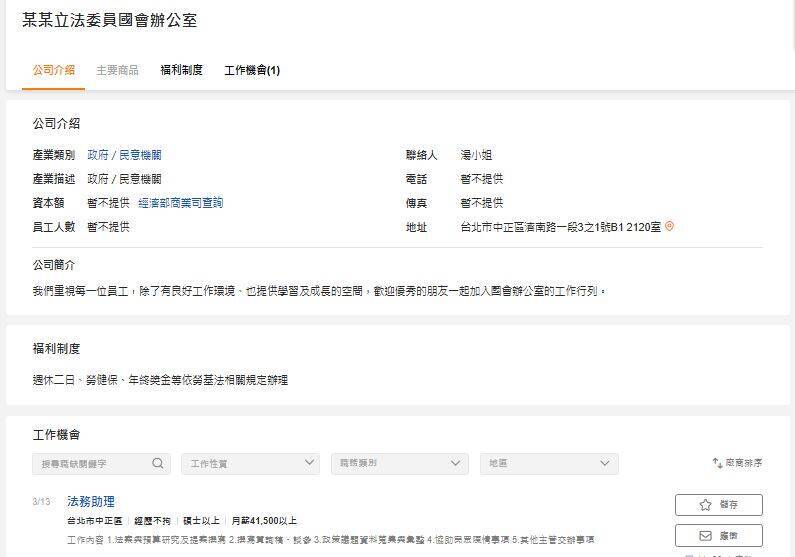795x557 pixels.
Task: Switch to the 主要商品 tab
Action: [x=117, y=70]
